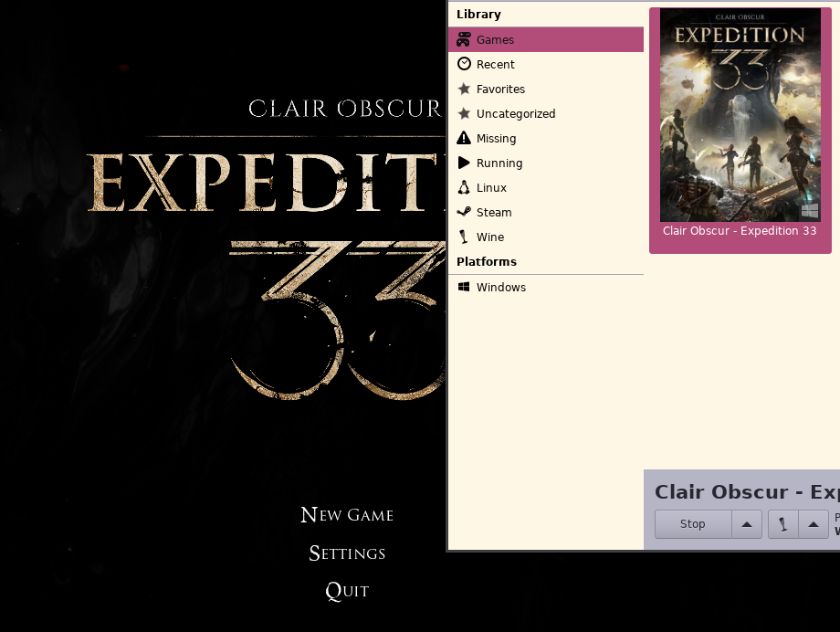Click the 'Clair Obscur - Expedition 33' caption

(x=740, y=230)
